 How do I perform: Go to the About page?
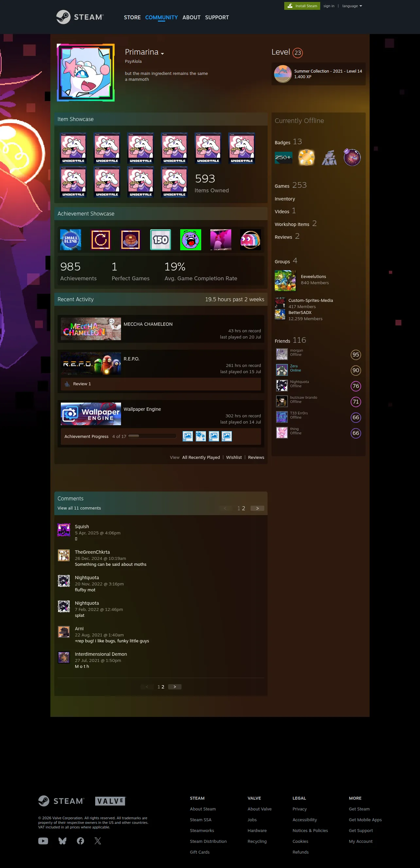[191, 18]
